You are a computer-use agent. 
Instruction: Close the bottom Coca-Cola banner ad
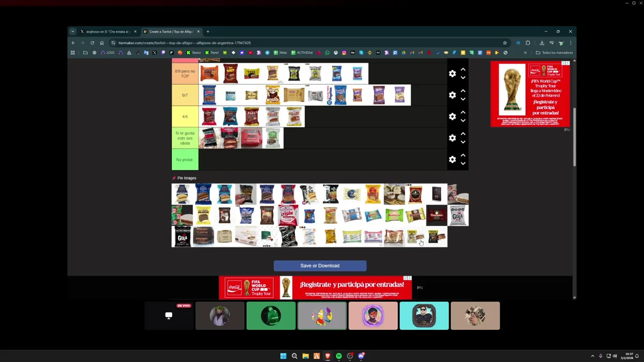(x=410, y=278)
